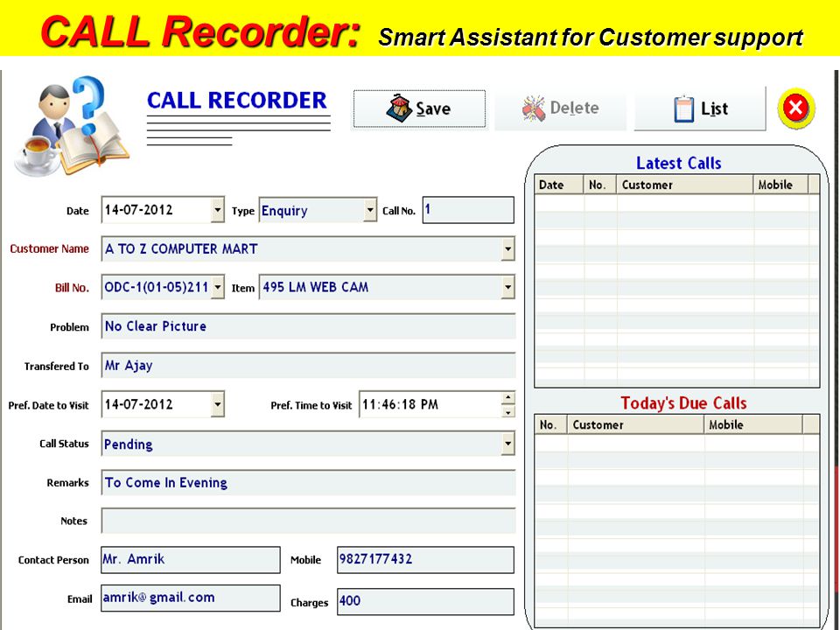The image size is (840, 630).
Task: Click the Latest Calls panel title
Action: click(x=679, y=163)
